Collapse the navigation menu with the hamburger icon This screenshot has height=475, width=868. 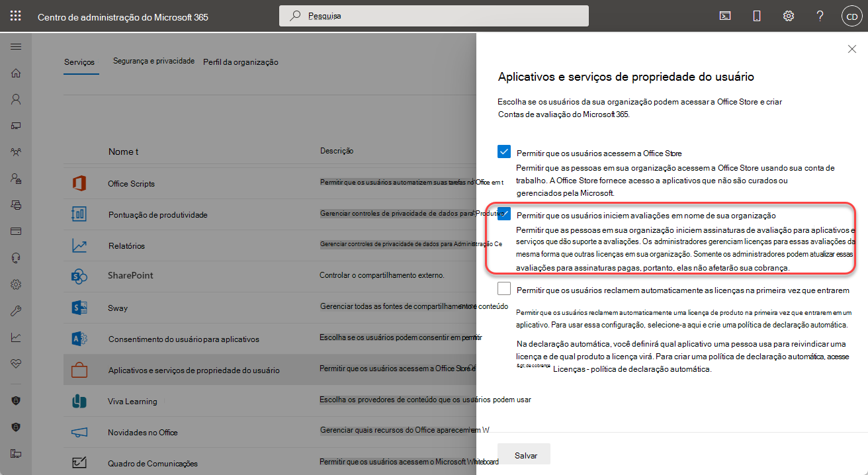click(16, 46)
